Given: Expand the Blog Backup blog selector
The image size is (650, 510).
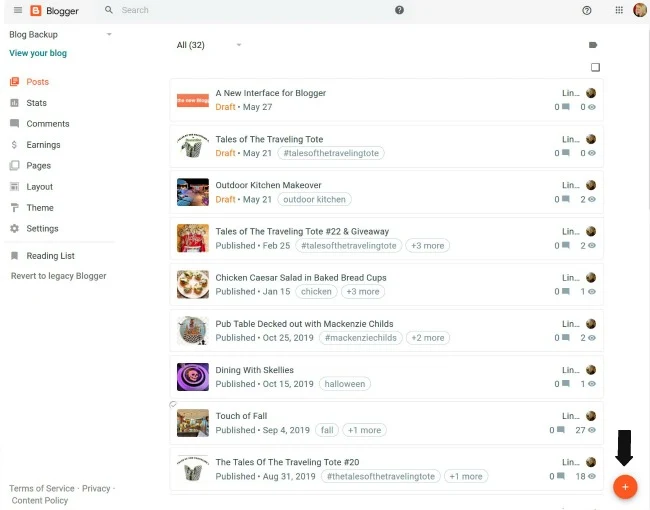Looking at the screenshot, I should coord(61,34).
